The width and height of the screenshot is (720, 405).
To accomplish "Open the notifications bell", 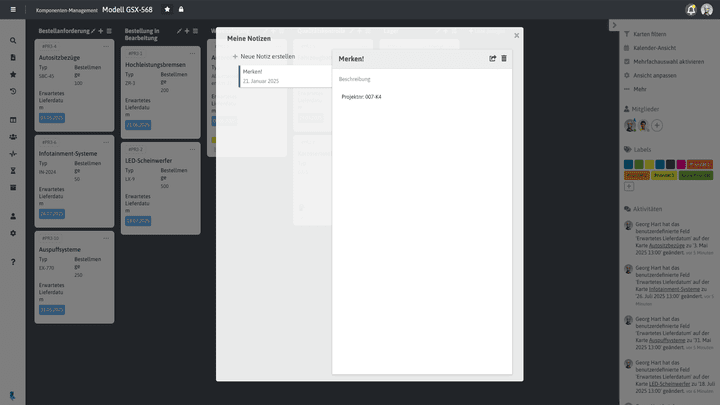I will [691, 9].
